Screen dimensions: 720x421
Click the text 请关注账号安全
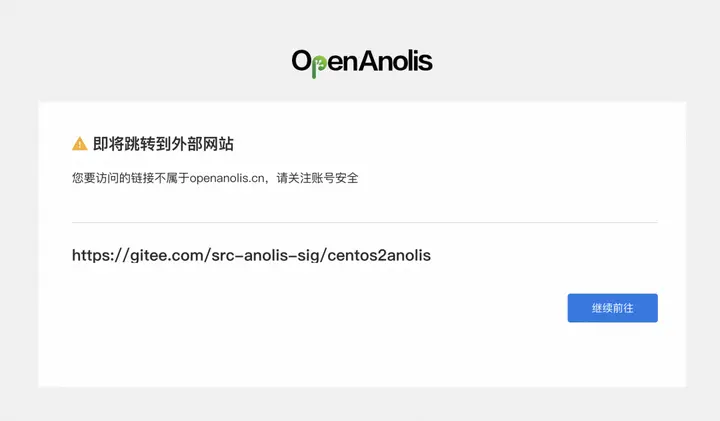click(318, 178)
